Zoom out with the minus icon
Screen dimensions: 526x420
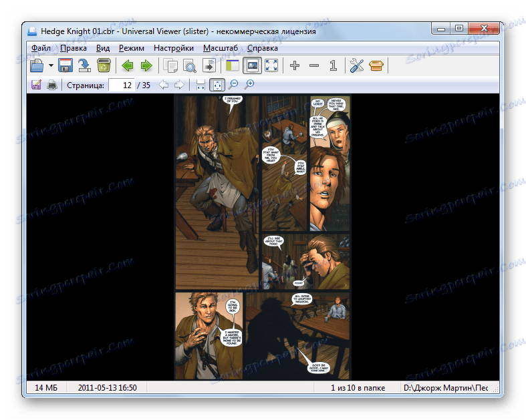[314, 65]
